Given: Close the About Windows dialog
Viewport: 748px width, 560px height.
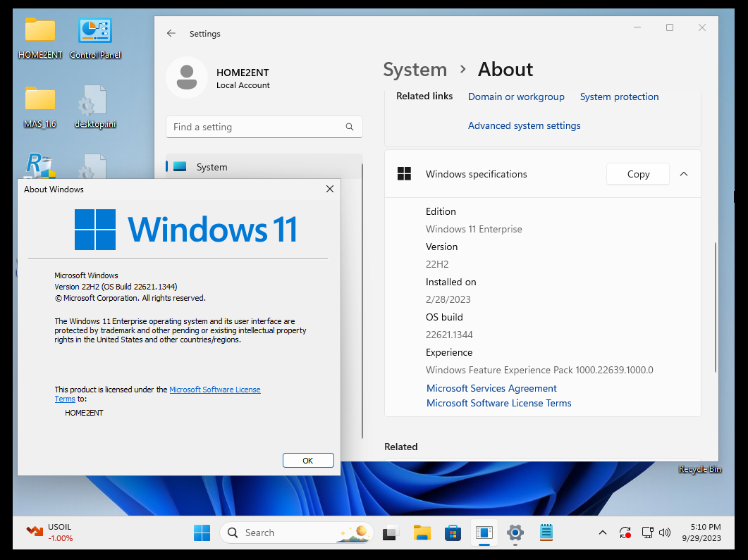Looking at the screenshot, I should (330, 189).
